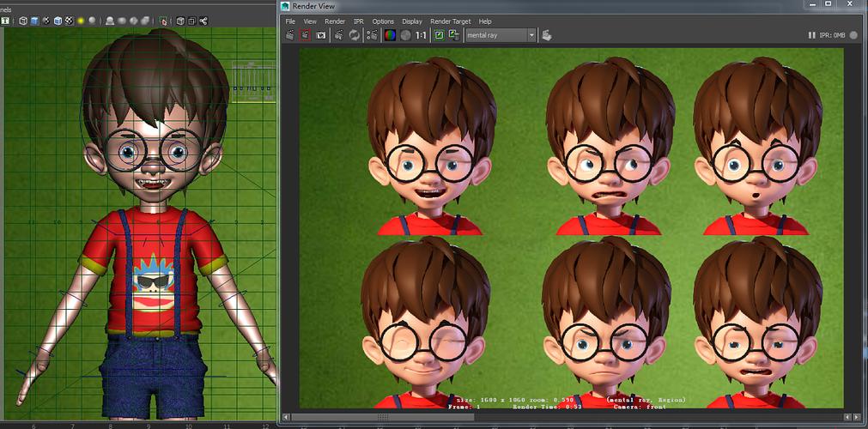Click the round IPR stop indicator
Viewport: 868px width, 429px height.
(x=853, y=35)
